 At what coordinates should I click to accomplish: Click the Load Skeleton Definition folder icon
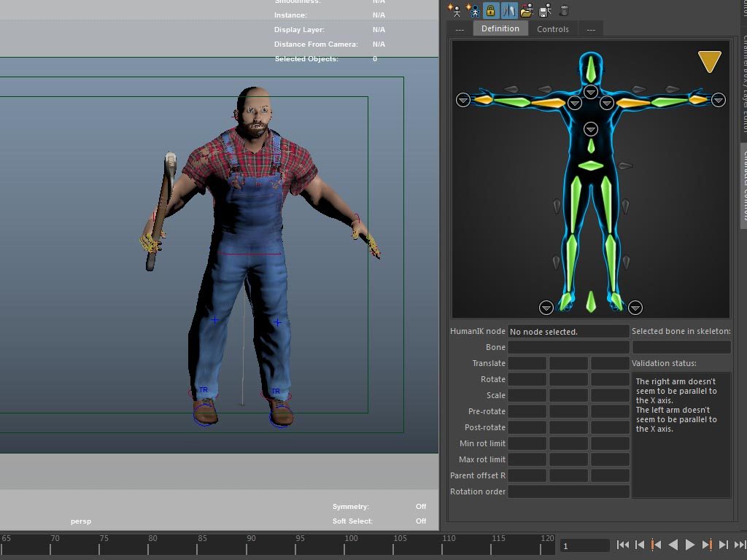point(527,10)
